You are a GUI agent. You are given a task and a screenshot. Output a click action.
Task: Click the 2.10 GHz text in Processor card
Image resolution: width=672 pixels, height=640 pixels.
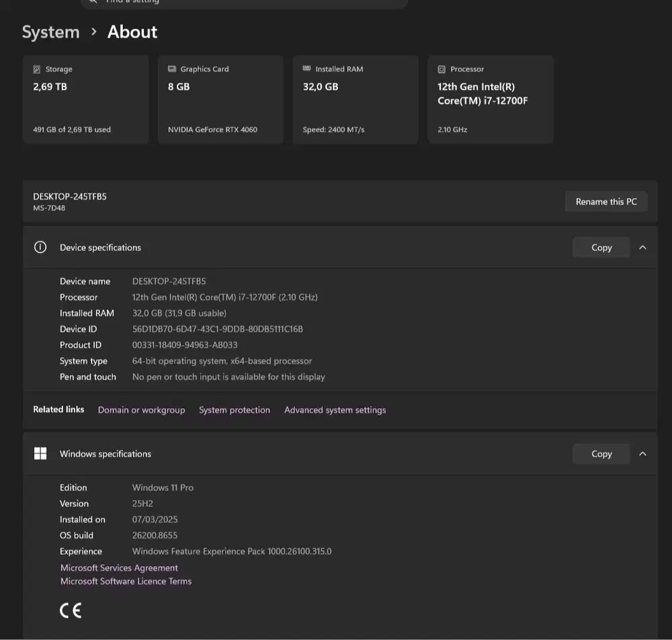coord(452,130)
